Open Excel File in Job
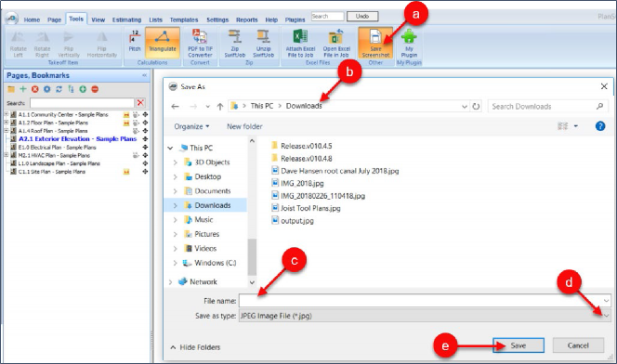This screenshot has width=617, height=364. point(336,43)
